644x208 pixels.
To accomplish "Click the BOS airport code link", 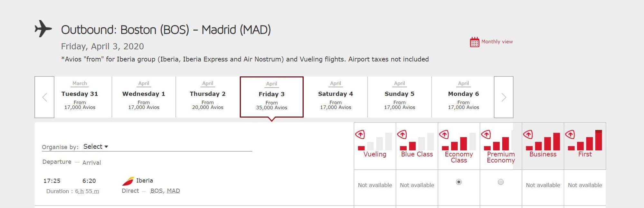I will 156,191.
